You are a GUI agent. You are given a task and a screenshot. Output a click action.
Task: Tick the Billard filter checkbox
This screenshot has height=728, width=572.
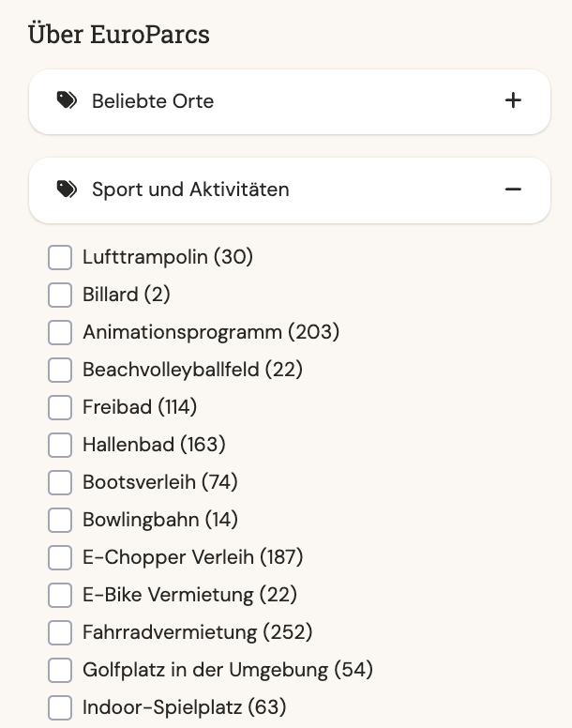click(60, 295)
